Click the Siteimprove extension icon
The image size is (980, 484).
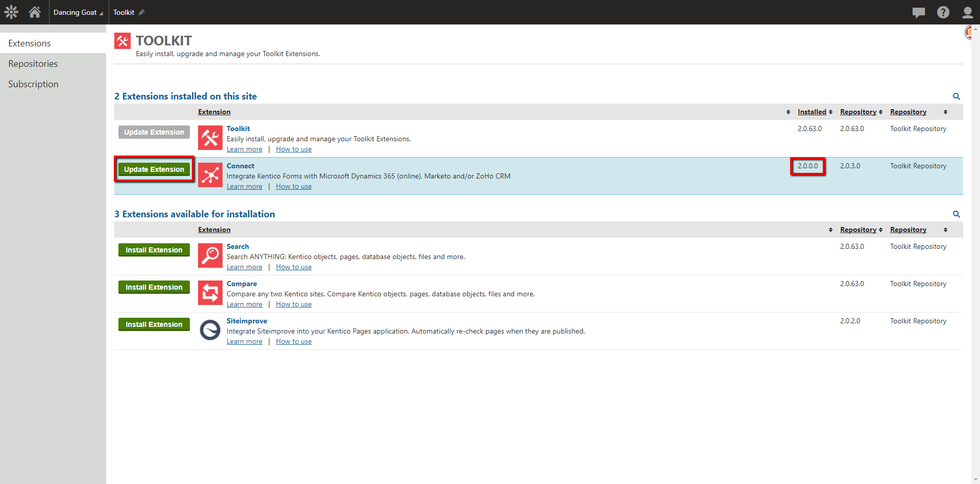point(210,330)
